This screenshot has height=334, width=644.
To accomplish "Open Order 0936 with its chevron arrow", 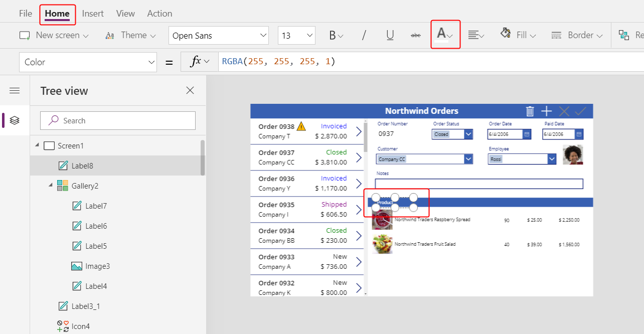I will (358, 184).
